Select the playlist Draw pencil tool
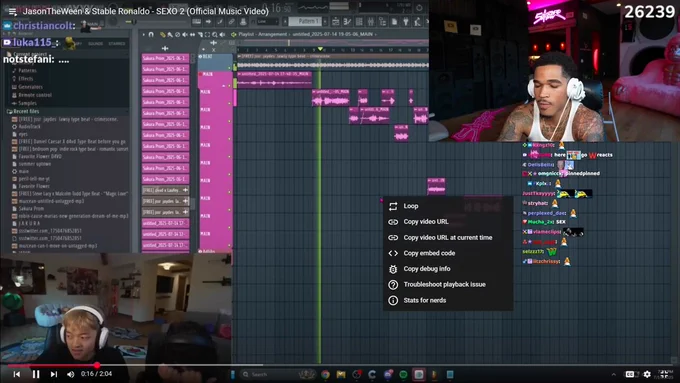680x383 pixels. point(163,34)
